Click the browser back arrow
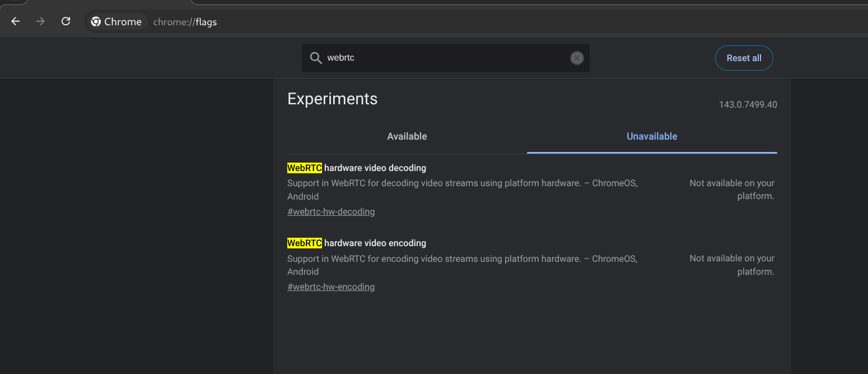The height and width of the screenshot is (374, 868). tap(16, 21)
